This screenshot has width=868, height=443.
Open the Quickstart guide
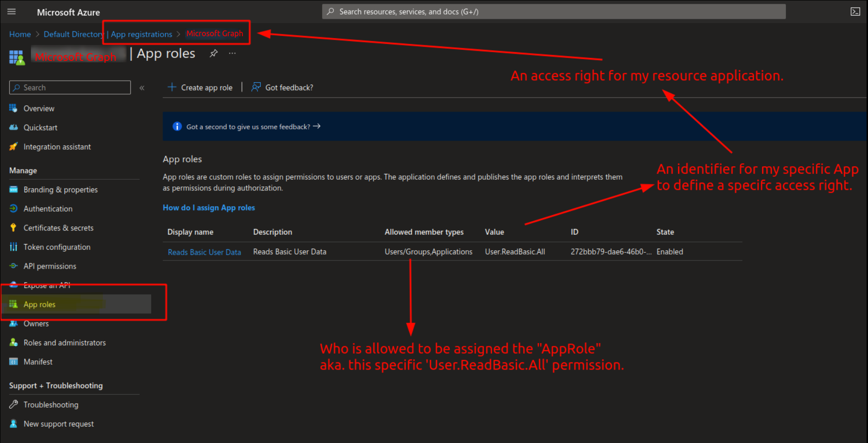40,127
